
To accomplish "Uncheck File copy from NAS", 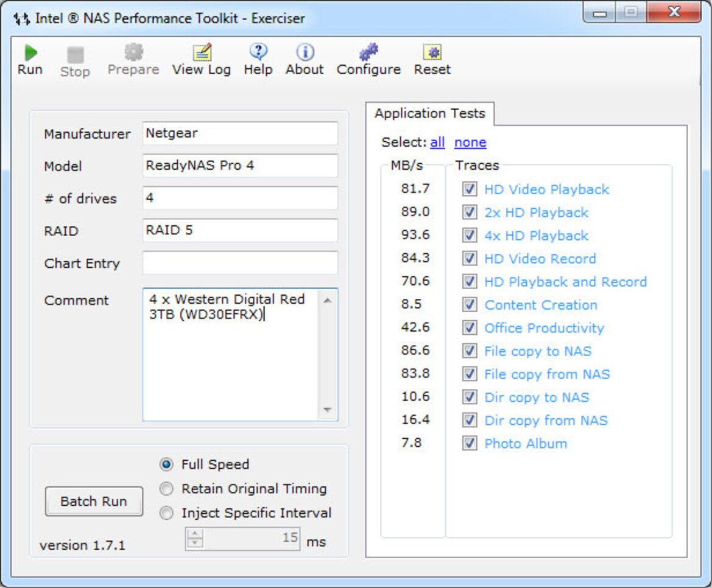I will 470,374.
